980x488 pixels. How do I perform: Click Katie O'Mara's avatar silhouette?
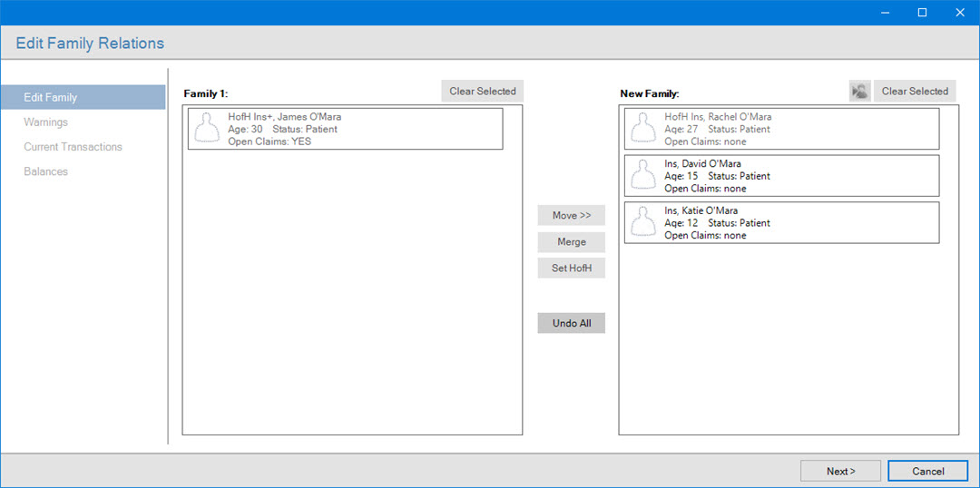point(644,223)
